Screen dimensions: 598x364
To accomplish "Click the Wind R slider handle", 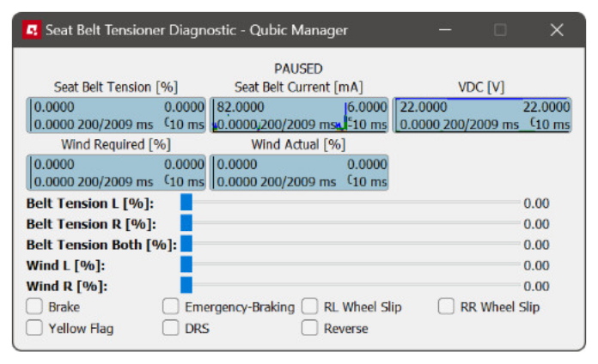I will [186, 286].
